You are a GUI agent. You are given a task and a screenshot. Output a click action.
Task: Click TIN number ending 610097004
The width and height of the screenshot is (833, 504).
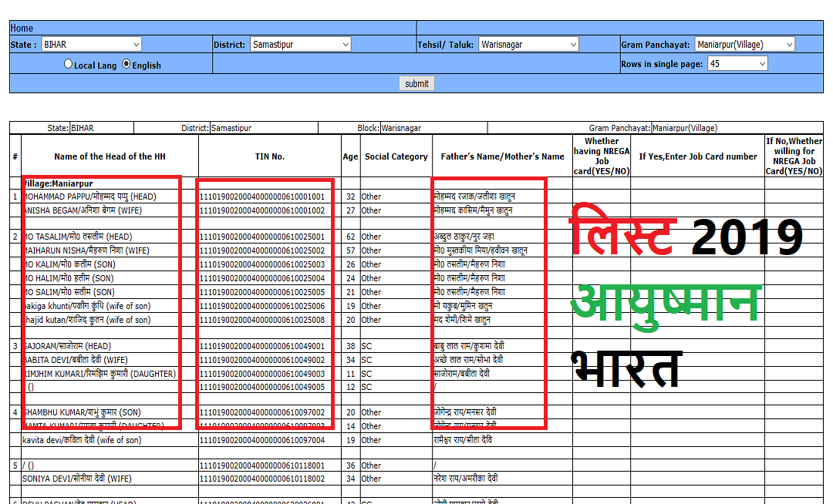(262, 440)
